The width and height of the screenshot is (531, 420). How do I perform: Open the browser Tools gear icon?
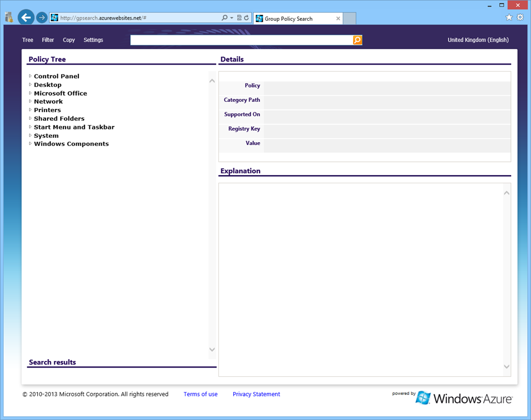coord(520,17)
